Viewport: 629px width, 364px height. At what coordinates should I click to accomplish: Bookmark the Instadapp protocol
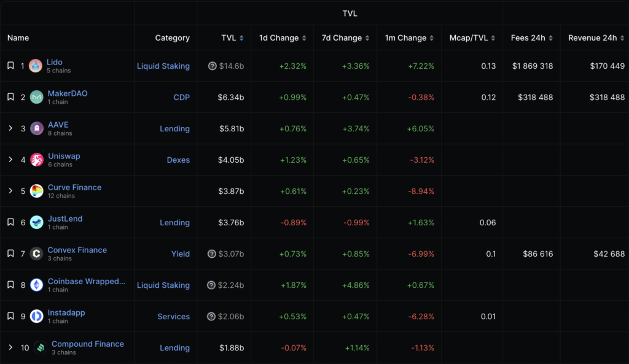(x=10, y=316)
